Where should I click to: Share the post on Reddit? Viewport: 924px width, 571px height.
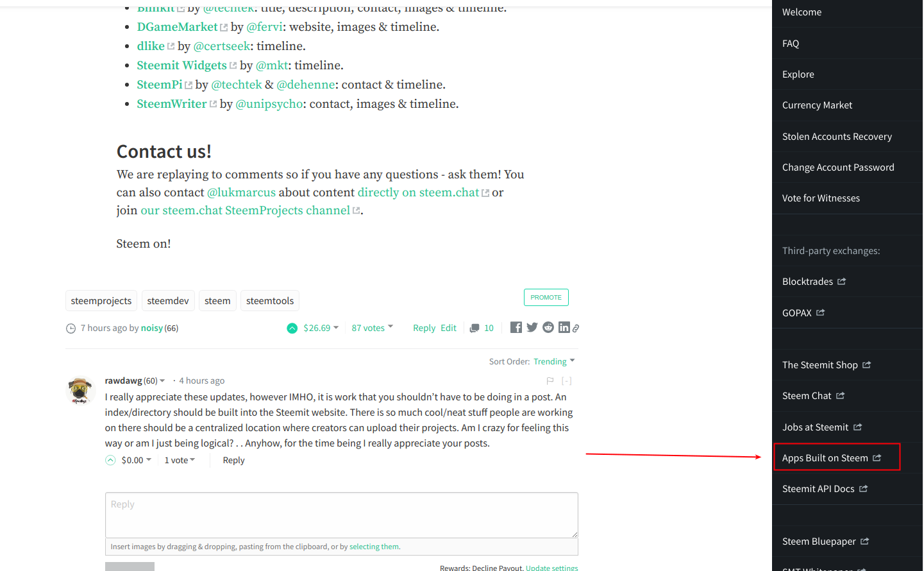548,327
